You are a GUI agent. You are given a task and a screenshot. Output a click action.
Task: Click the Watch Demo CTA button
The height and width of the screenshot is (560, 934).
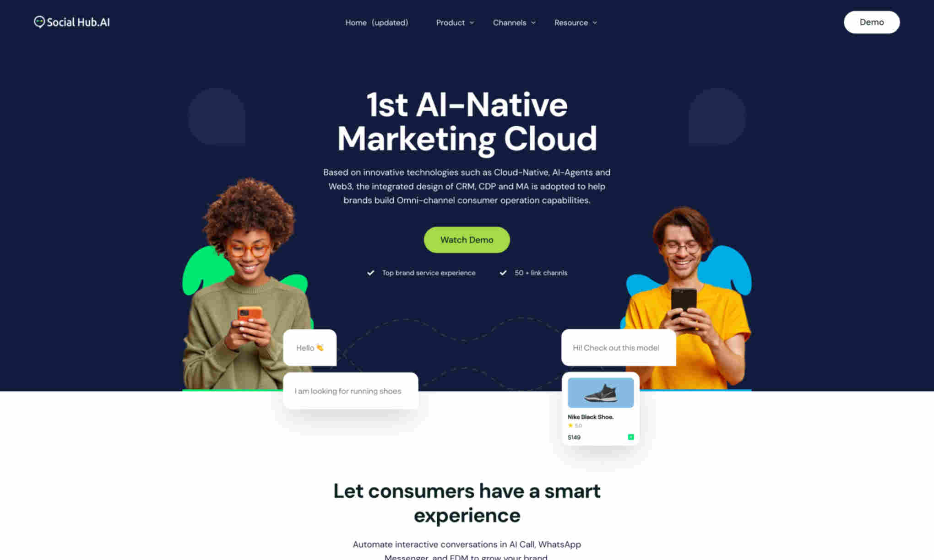click(x=467, y=239)
